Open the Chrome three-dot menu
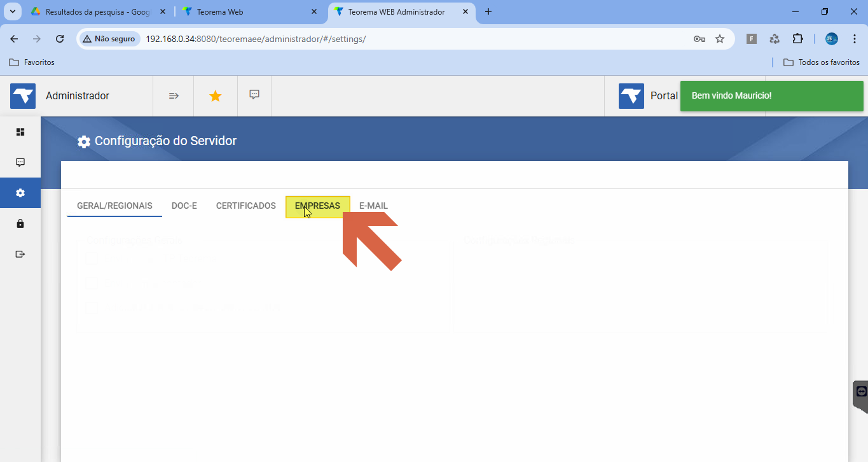Image resolution: width=868 pixels, height=462 pixels. (x=854, y=39)
